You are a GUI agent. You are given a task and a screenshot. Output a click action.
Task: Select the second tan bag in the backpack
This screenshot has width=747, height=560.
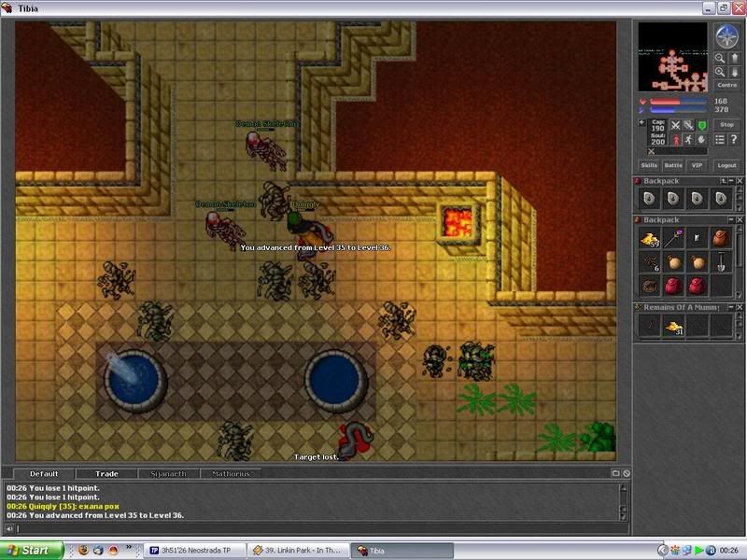(697, 262)
